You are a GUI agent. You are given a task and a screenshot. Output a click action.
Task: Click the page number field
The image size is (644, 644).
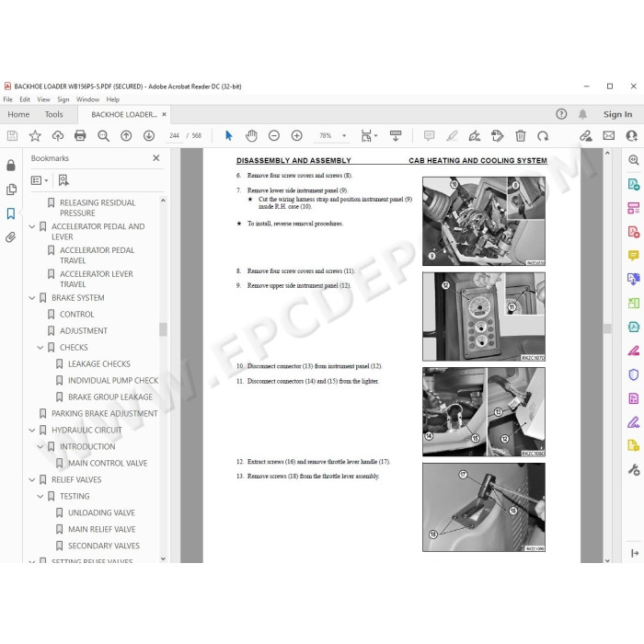click(x=174, y=135)
